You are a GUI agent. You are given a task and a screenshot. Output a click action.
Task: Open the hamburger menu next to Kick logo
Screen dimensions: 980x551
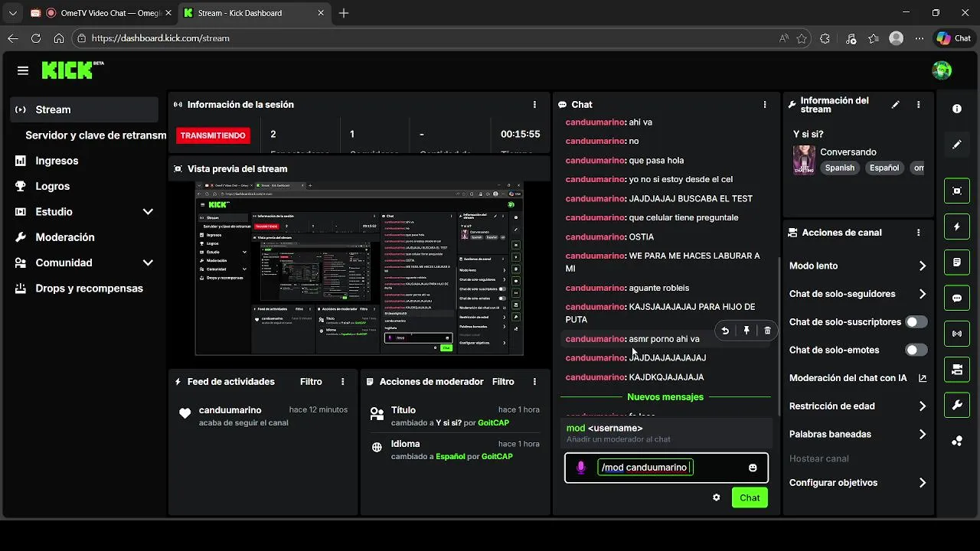coord(23,70)
